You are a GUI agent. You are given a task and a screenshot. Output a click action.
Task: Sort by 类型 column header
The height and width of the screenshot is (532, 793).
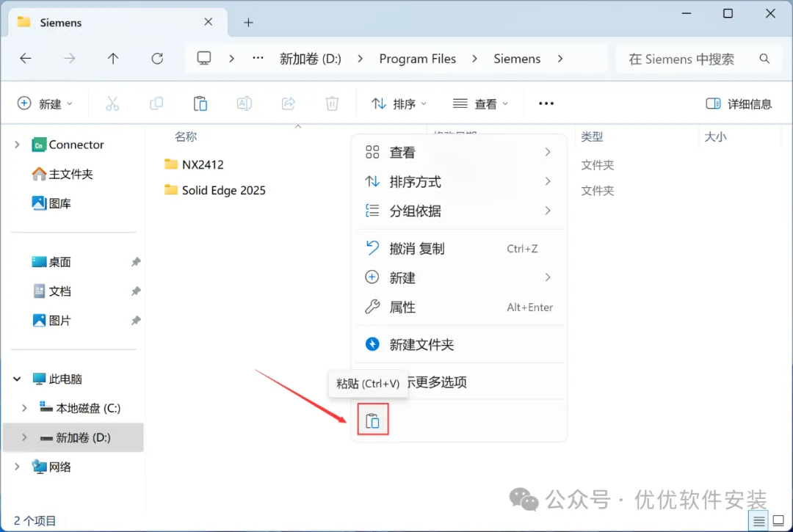point(593,136)
